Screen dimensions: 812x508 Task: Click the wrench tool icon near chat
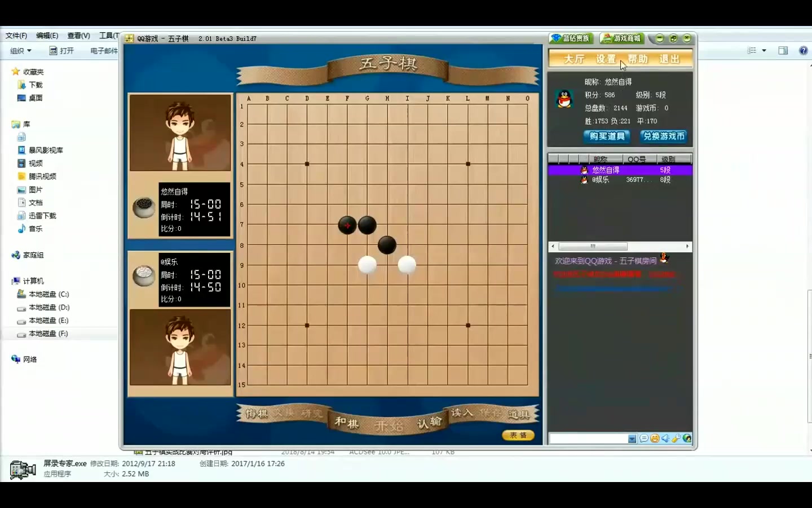point(676,439)
